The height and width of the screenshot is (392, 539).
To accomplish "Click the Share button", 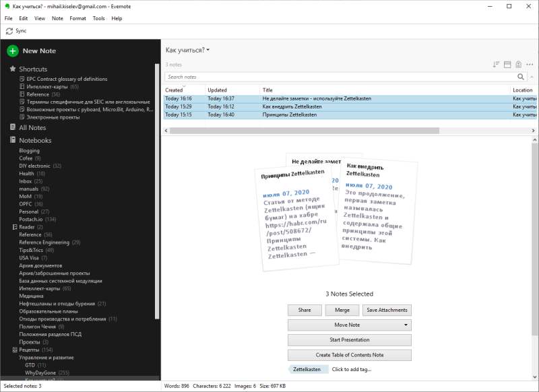I will (x=305, y=310).
